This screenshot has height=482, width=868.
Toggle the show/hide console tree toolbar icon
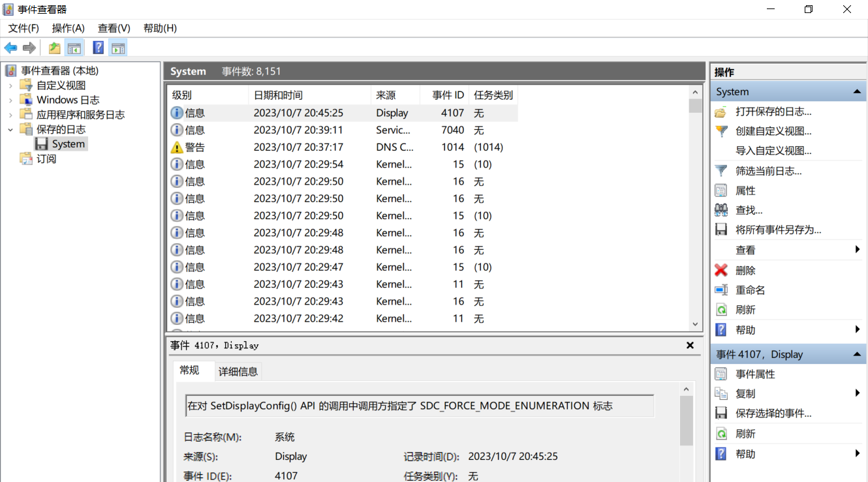click(74, 48)
